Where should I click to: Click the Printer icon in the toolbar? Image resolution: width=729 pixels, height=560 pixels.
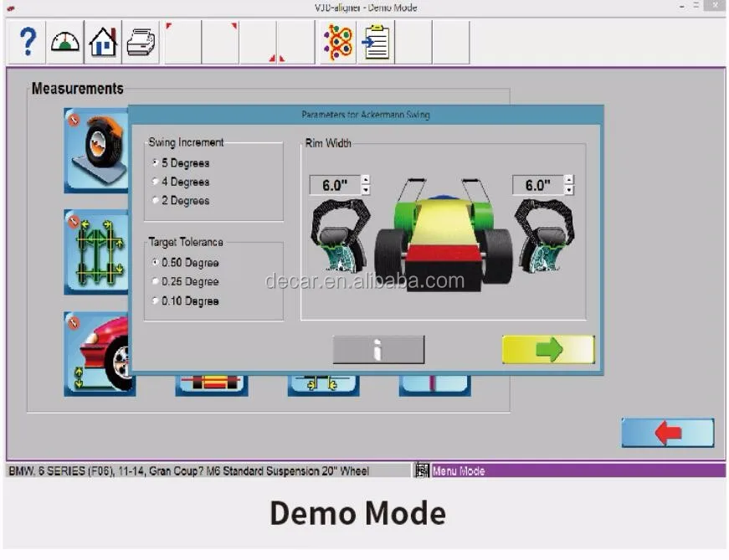pos(139,41)
